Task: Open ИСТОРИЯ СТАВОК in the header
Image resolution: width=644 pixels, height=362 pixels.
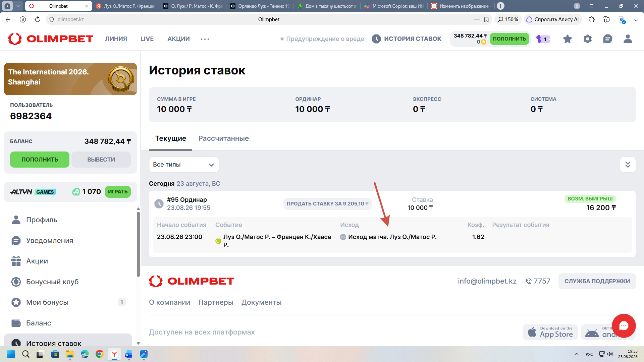Action: 407,39
